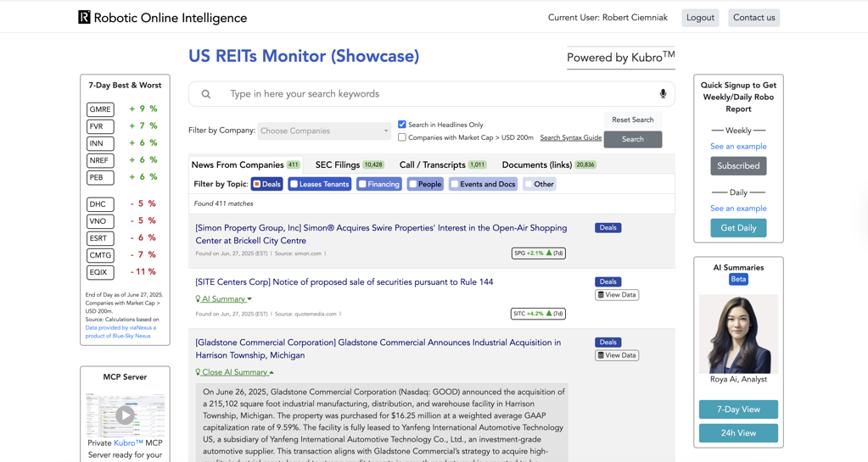
Task: Play the MCP Server video
Action: (125, 415)
